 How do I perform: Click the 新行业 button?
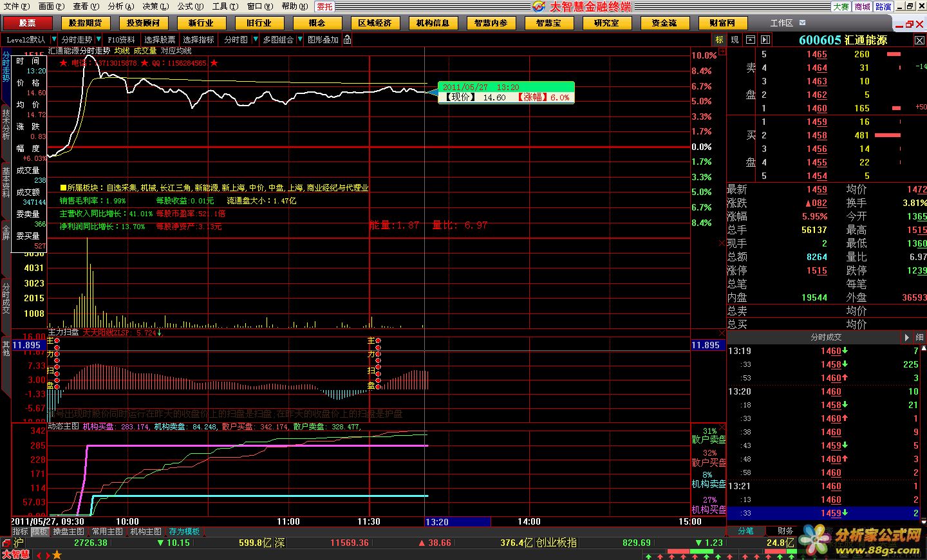point(201,23)
